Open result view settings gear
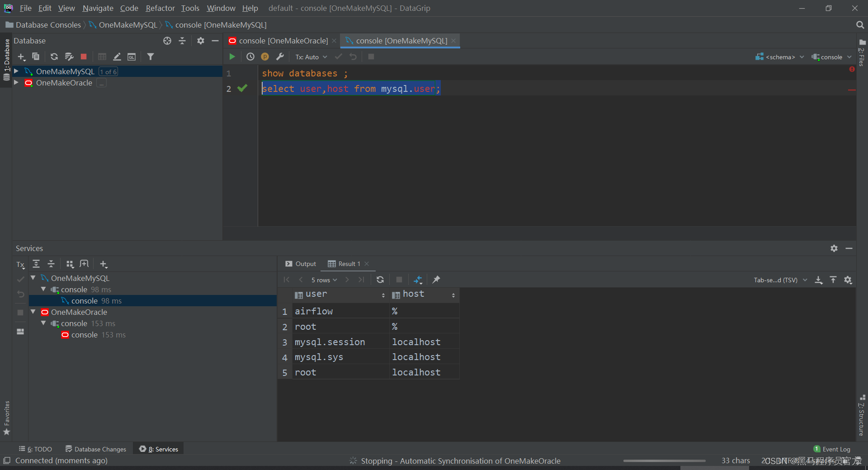 pos(848,280)
